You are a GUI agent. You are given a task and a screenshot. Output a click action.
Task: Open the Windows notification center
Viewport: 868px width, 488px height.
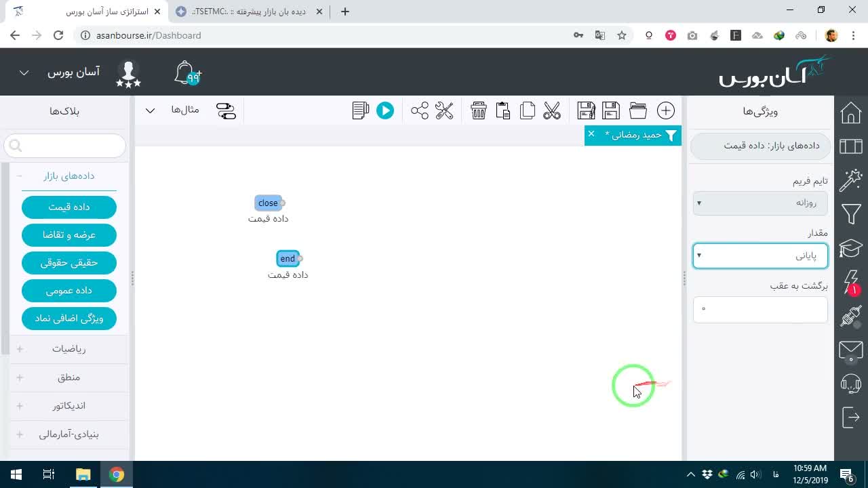pyautogui.click(x=847, y=474)
